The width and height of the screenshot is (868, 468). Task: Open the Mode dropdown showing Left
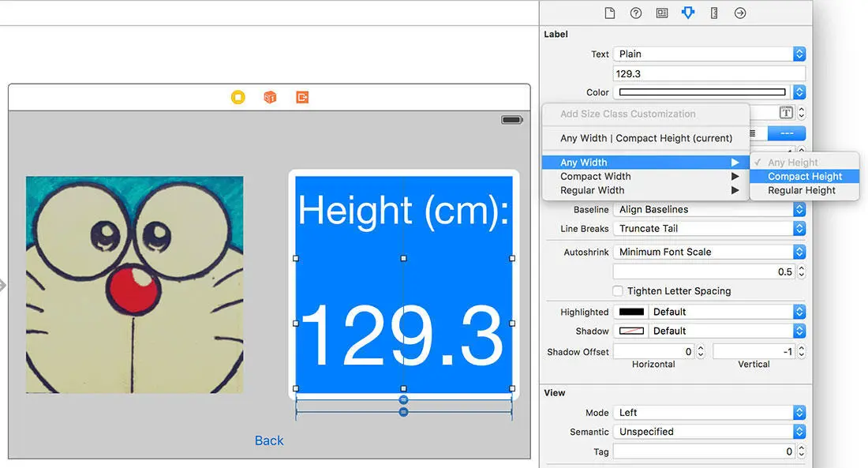click(709, 413)
